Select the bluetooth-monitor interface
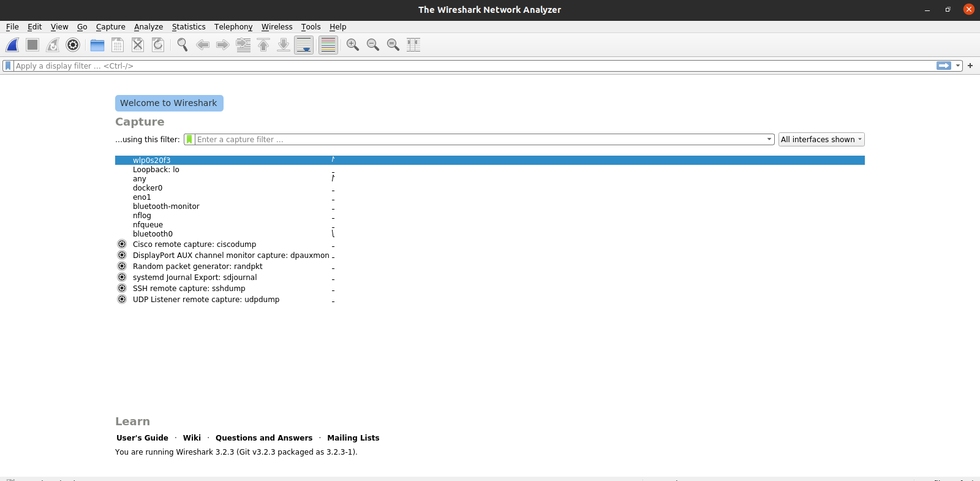Image resolution: width=980 pixels, height=481 pixels. tap(490, 206)
